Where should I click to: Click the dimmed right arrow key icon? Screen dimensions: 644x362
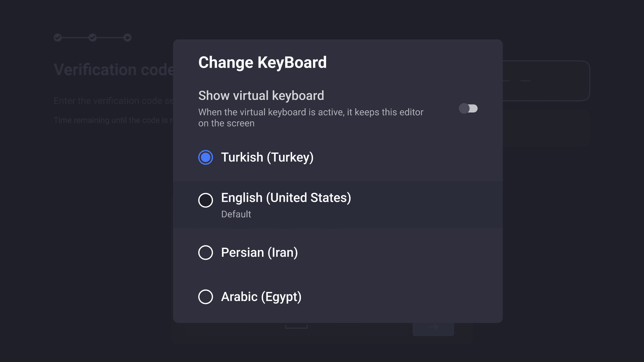coord(433,327)
